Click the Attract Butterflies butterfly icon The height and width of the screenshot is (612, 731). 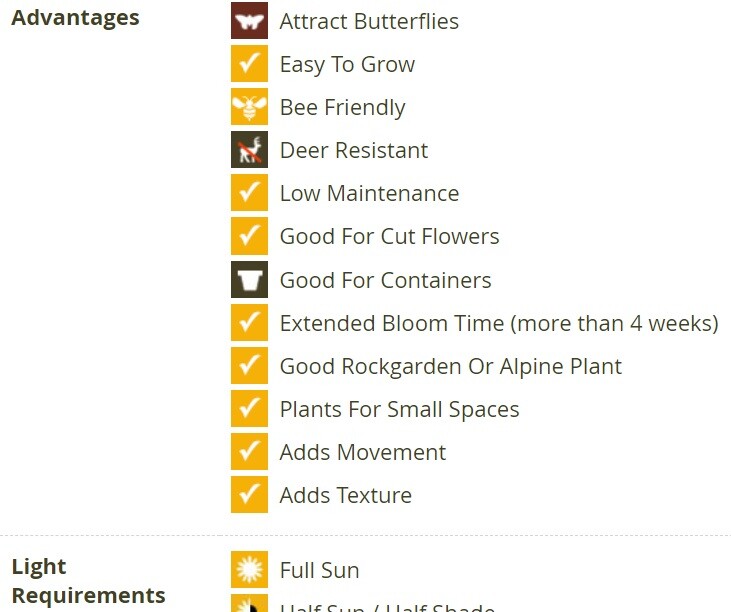tap(249, 21)
